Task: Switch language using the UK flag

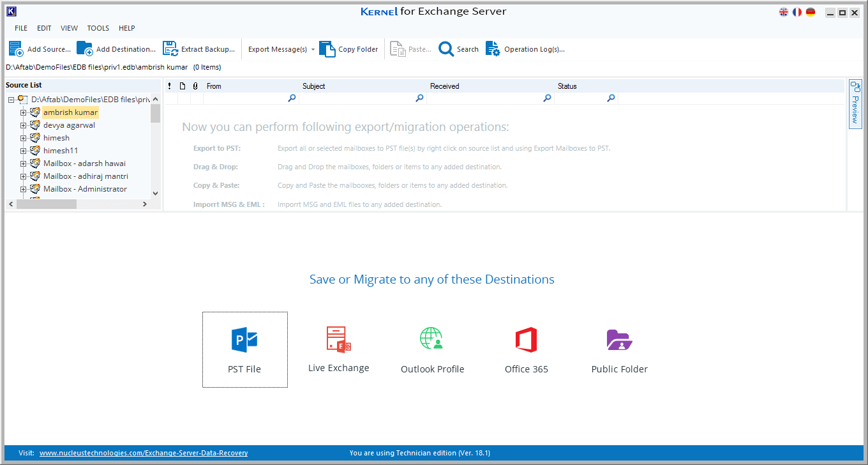Action: pos(784,12)
